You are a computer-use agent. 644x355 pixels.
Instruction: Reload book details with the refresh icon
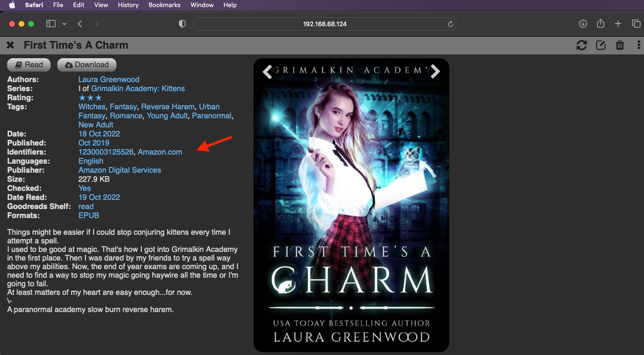pos(581,45)
